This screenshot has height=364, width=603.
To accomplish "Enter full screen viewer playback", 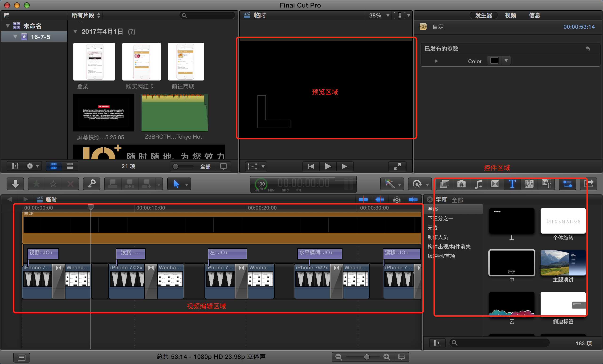I will (x=397, y=166).
